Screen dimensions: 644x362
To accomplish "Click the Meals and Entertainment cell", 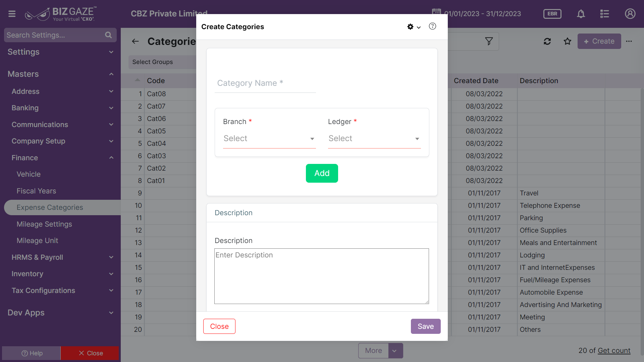I will (561, 243).
